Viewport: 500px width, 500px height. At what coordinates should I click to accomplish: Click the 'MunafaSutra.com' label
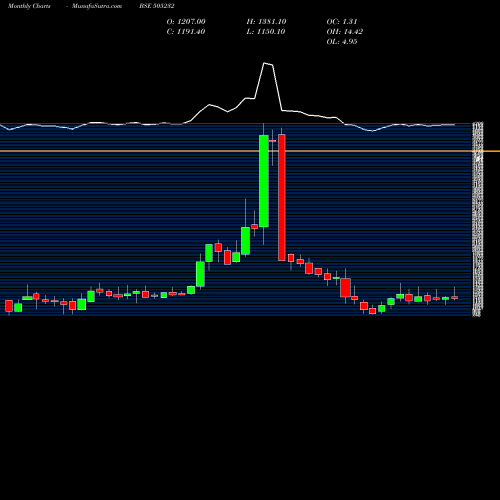tap(97, 6)
